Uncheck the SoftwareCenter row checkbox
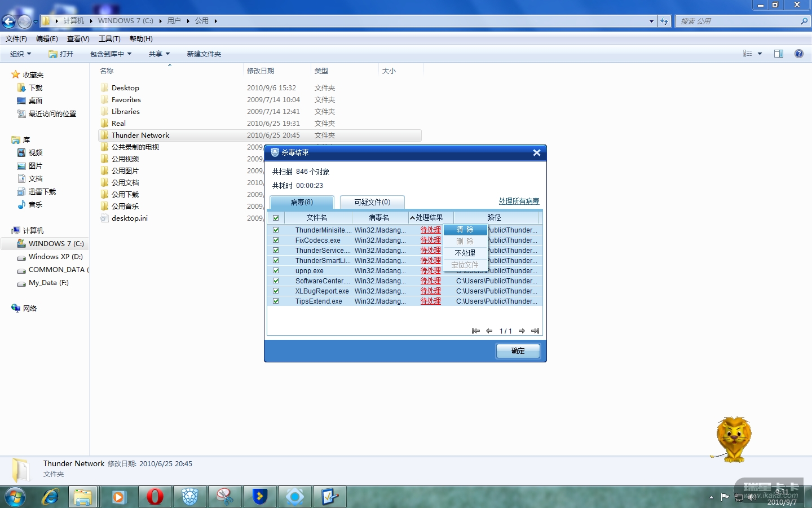This screenshot has width=812, height=508. (276, 281)
